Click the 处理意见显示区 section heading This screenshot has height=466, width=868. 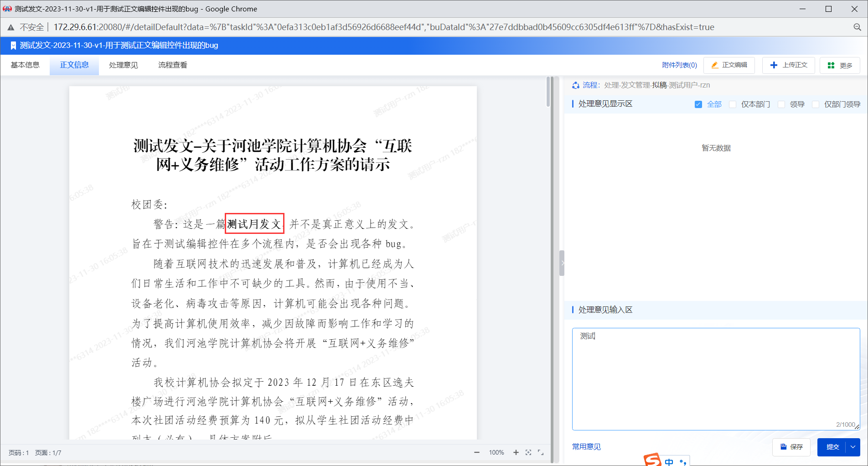[605, 104]
